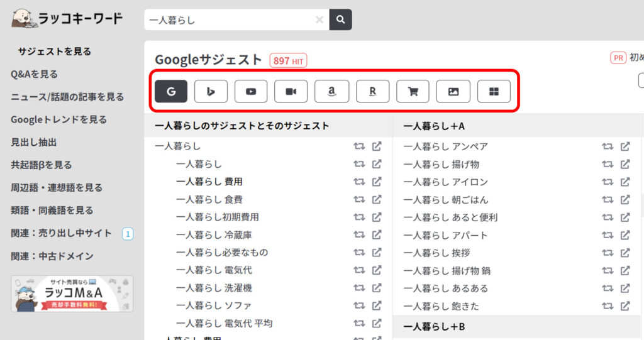
Task: Re-search icon for 一人暮らし アイロン
Action: pos(608,182)
